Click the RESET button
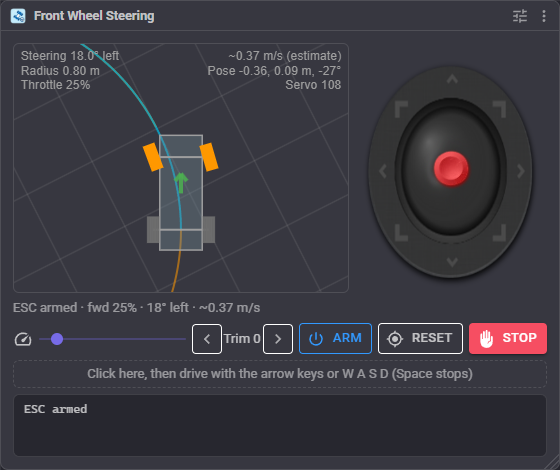The height and width of the screenshot is (470, 560). click(x=420, y=338)
